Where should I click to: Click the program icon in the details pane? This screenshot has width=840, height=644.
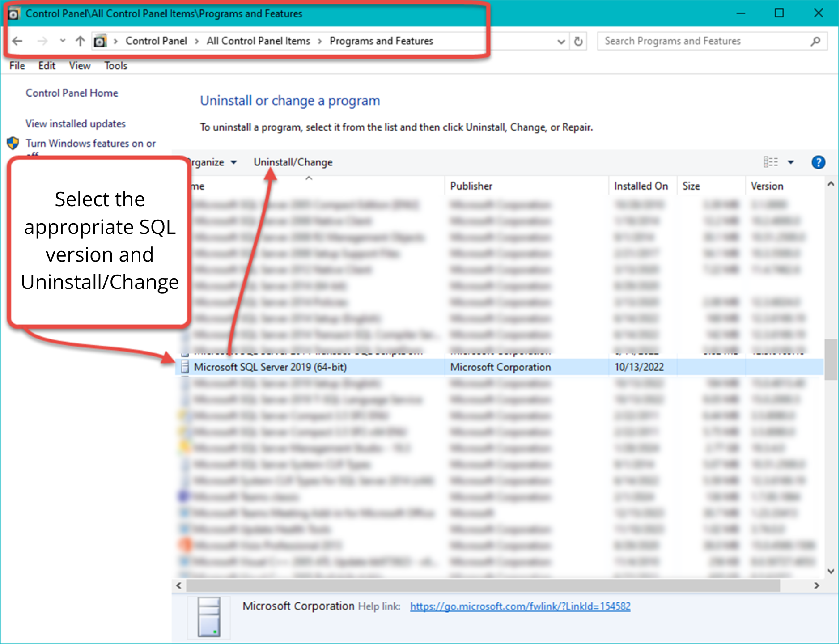pyautogui.click(x=208, y=617)
